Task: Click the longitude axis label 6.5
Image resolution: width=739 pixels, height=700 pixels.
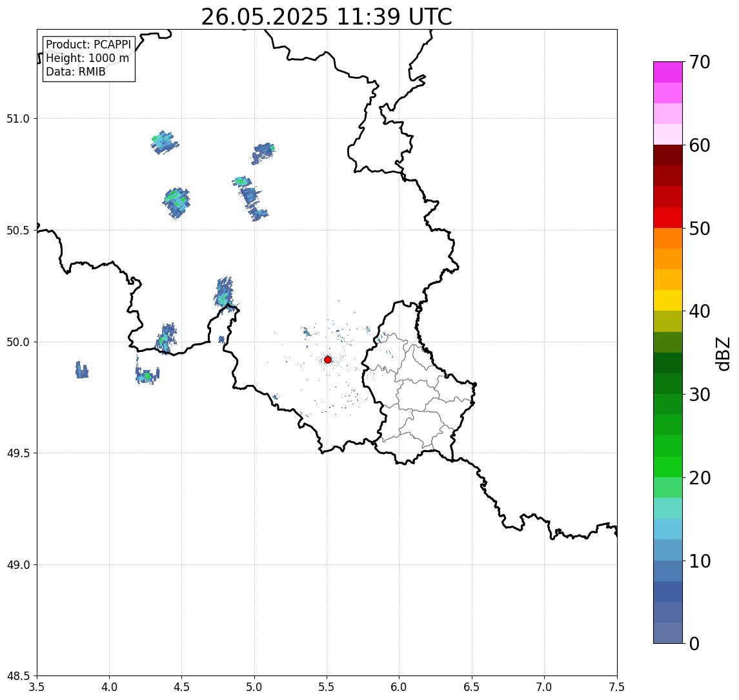Action: pyautogui.click(x=472, y=687)
